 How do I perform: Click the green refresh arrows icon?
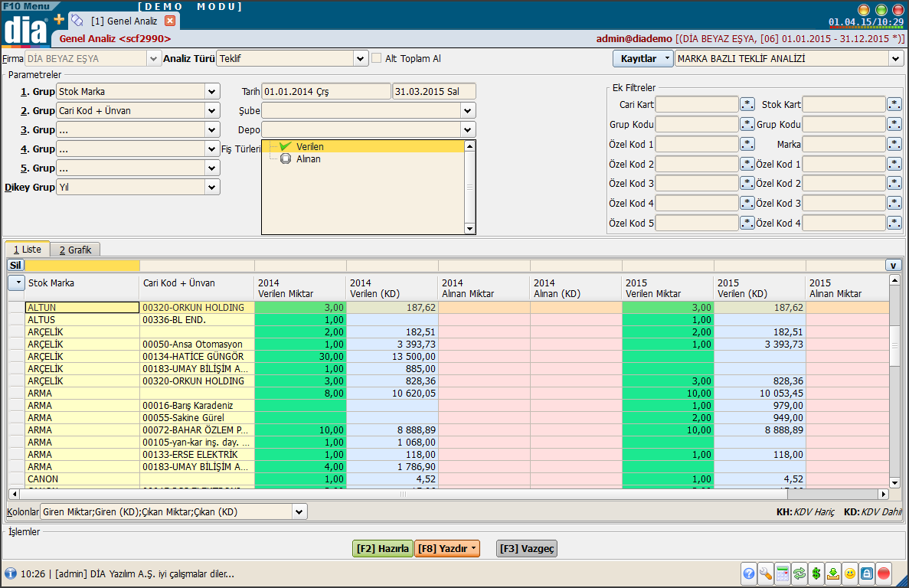point(799,573)
